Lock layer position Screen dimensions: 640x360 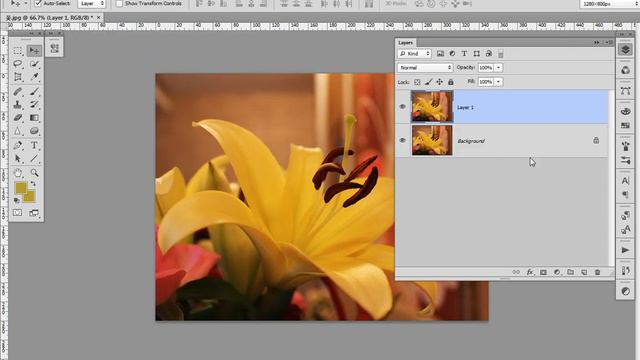[440, 82]
